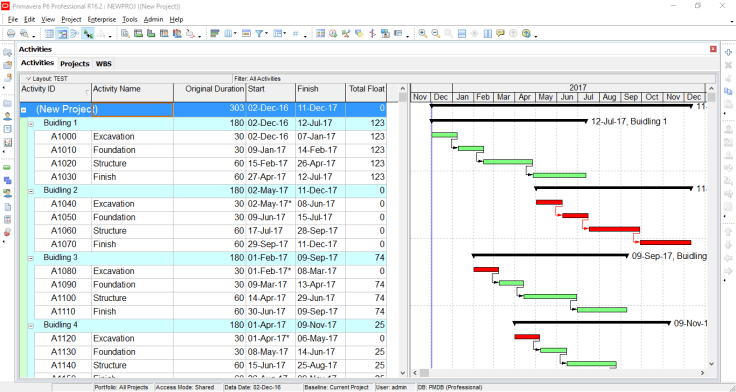This screenshot has height=392, width=736.
Task: Switch to the Projects tab
Action: click(75, 63)
